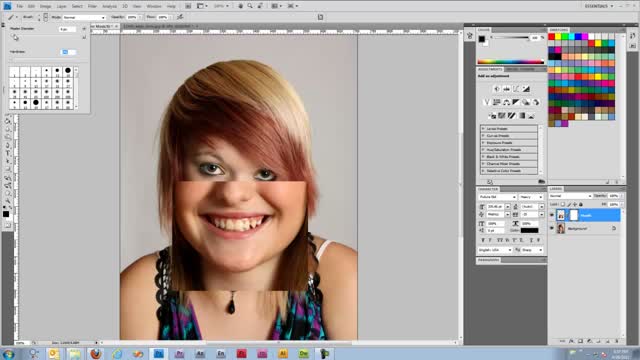Image resolution: width=640 pixels, height=360 pixels.
Task: Click the color spectrum ramp in Color panel
Action: (511, 62)
